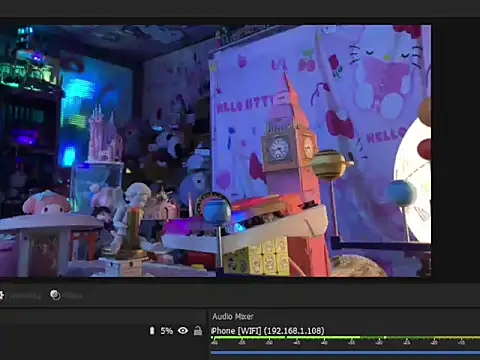The height and width of the screenshot is (360, 480).
Task: Toggle source visibility with the eye icon
Action: click(x=183, y=331)
